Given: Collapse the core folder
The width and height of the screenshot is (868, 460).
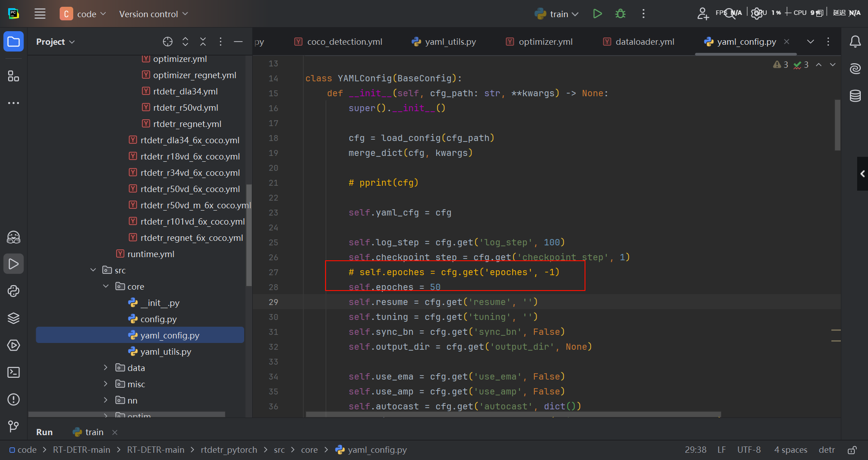Looking at the screenshot, I should point(106,286).
